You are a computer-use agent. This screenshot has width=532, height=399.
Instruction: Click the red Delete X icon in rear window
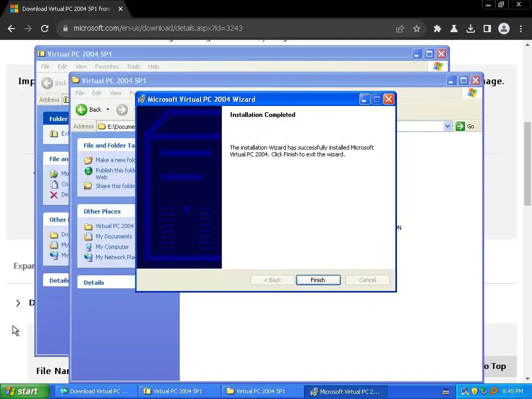click(54, 195)
